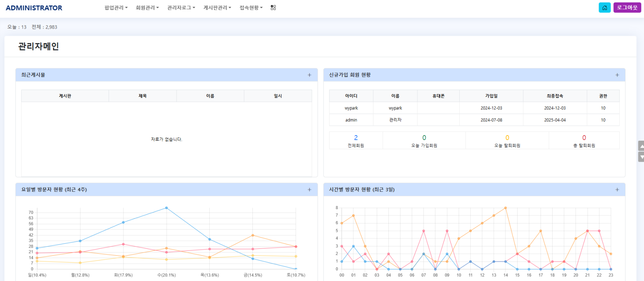Screen dimensions: 644x281
Task: Click the 관리자 name cell
Action: pyautogui.click(x=395, y=120)
